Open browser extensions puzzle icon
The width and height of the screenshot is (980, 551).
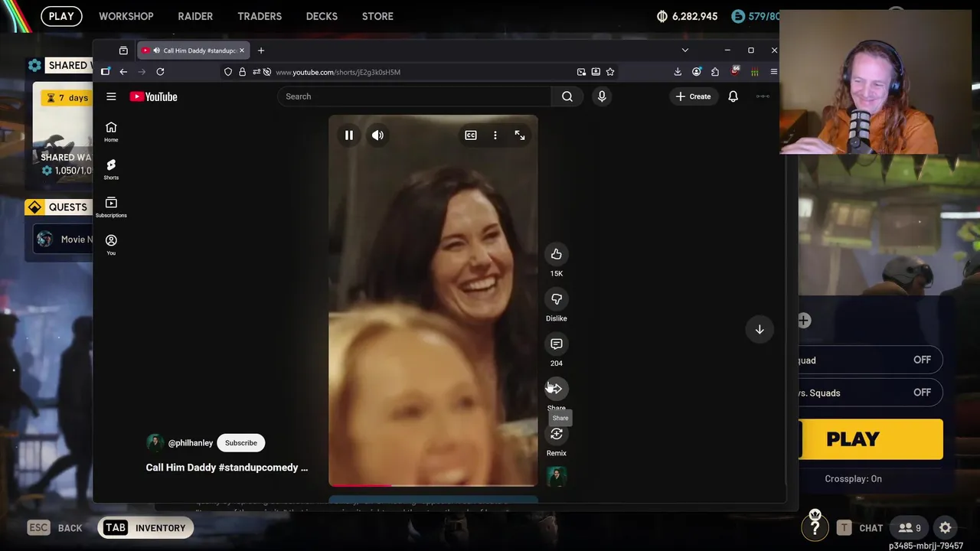[715, 72]
